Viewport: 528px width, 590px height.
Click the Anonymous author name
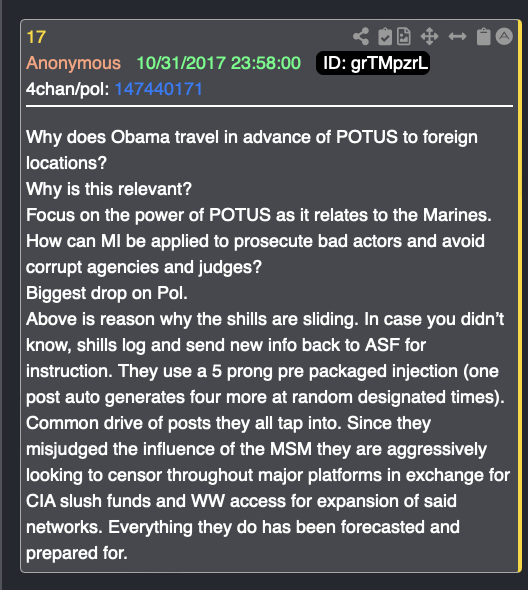(x=73, y=63)
